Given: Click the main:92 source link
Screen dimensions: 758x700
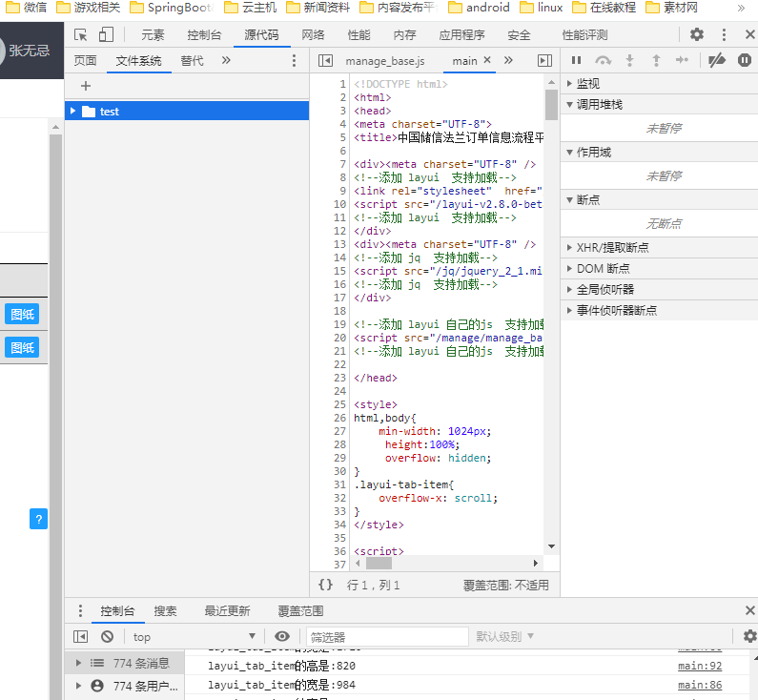Looking at the screenshot, I should click(x=700, y=666).
